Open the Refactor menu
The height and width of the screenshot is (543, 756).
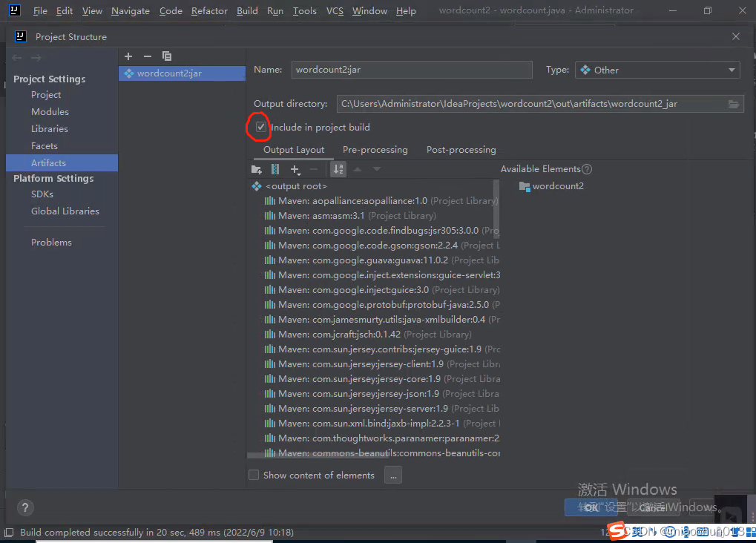pyautogui.click(x=209, y=11)
